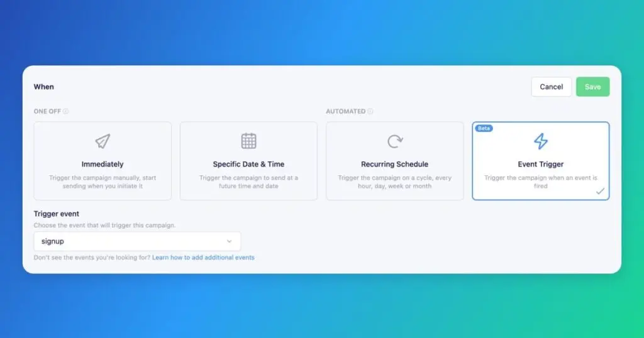Choose the Specific Date & Time title

click(x=248, y=164)
